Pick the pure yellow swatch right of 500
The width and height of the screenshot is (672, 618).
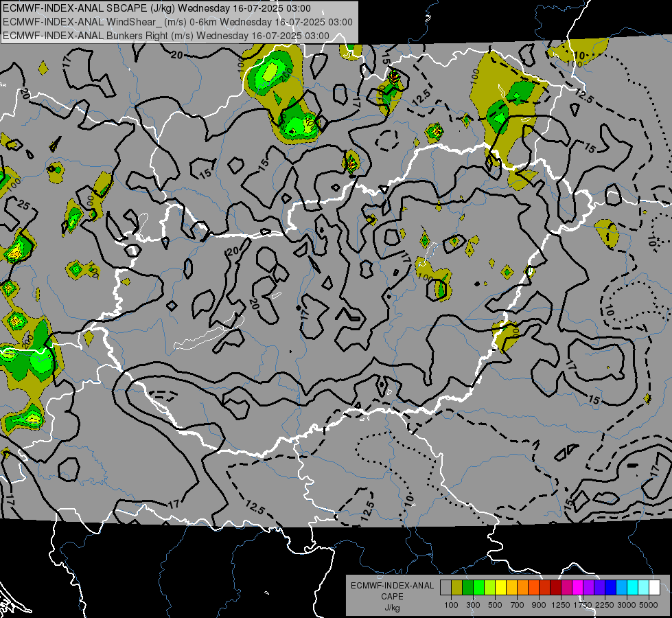click(x=500, y=588)
